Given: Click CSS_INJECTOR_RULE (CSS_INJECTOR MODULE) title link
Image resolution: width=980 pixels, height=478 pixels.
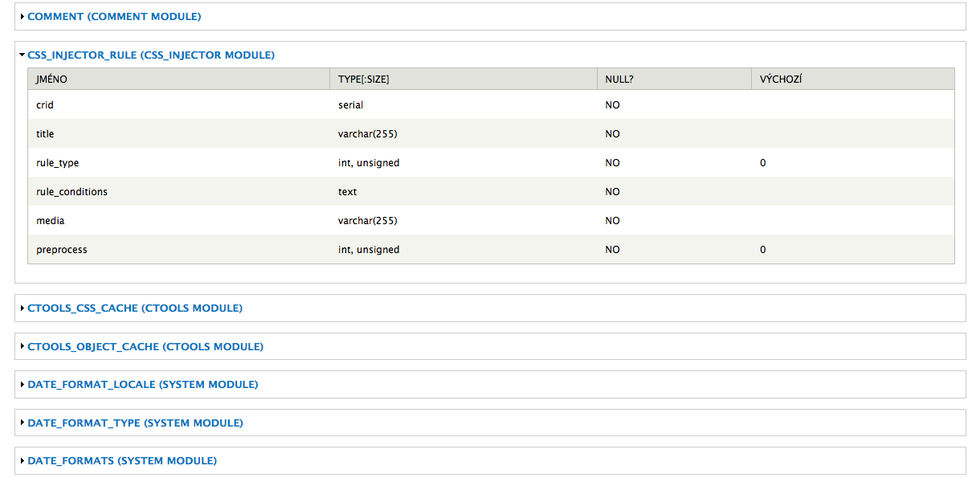Looking at the screenshot, I should click(x=151, y=55).
